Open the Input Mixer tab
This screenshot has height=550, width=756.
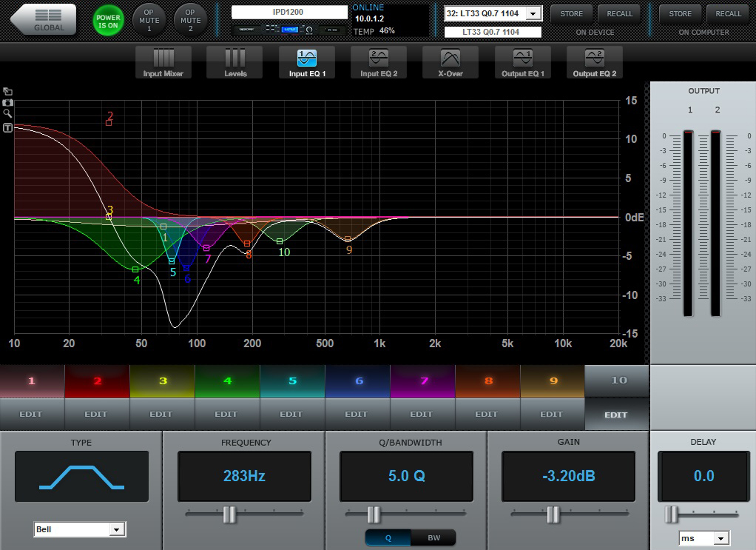pos(163,62)
